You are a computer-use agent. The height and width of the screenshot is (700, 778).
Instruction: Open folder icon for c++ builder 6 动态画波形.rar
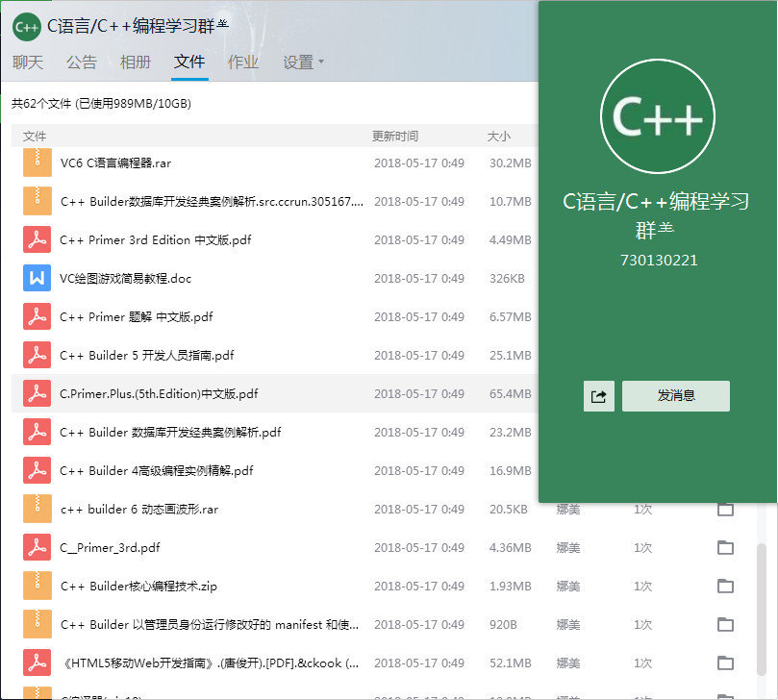point(725,509)
